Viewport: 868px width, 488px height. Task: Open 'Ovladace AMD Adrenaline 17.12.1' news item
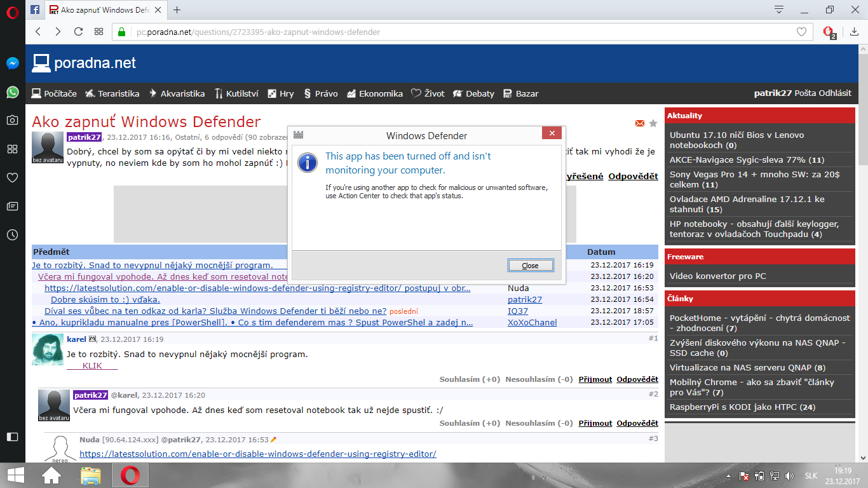tap(747, 204)
